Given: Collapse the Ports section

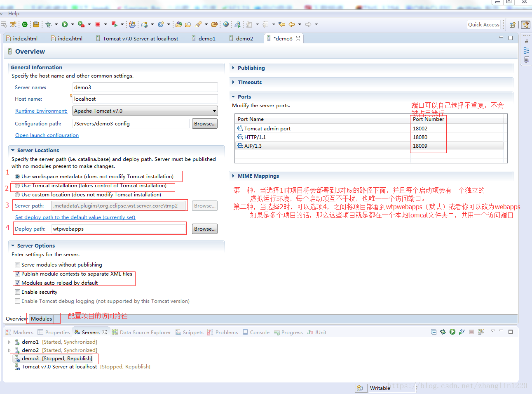Looking at the screenshot, I should pyautogui.click(x=233, y=97).
